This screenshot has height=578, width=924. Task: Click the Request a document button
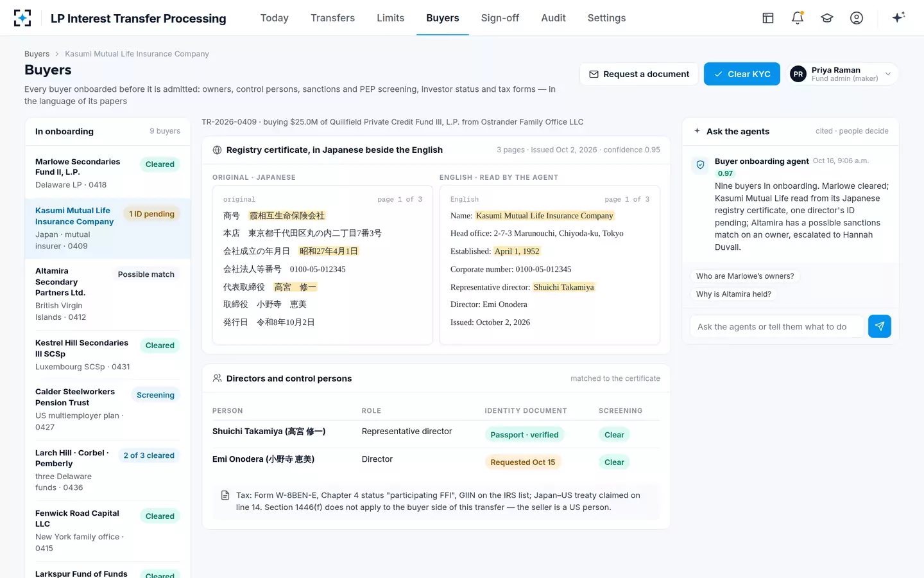[639, 74]
